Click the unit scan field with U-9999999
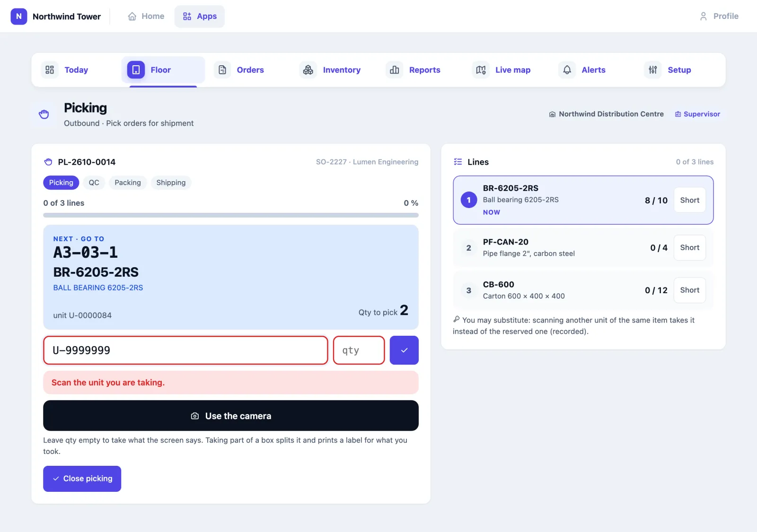 click(185, 350)
